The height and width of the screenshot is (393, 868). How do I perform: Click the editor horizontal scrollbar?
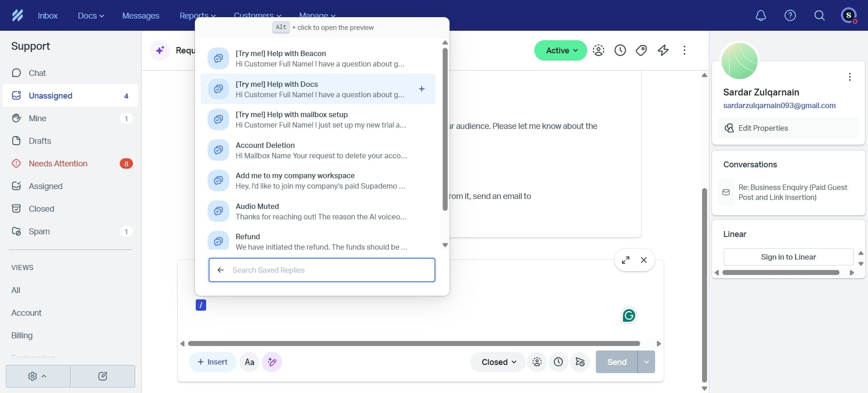tap(414, 344)
